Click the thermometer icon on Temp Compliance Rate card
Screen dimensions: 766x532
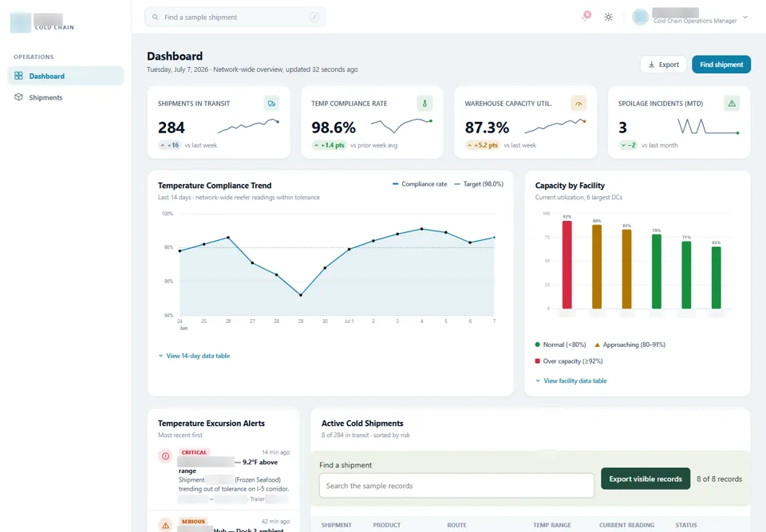(424, 104)
